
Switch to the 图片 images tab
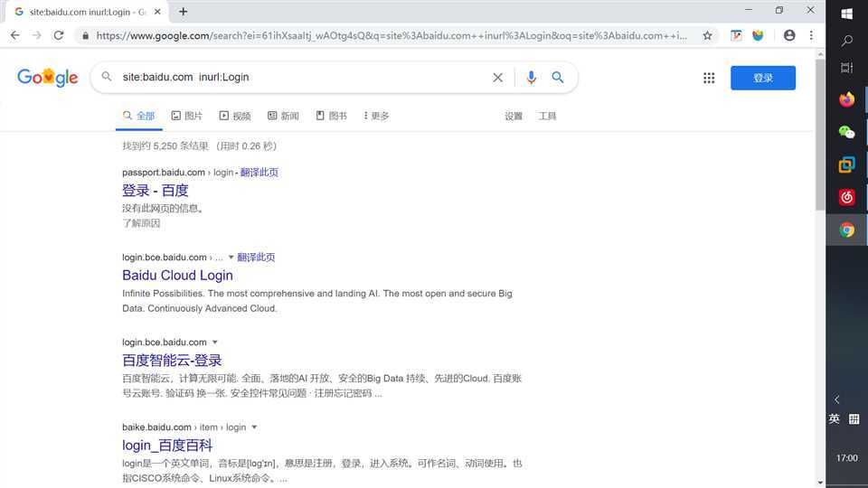click(186, 116)
